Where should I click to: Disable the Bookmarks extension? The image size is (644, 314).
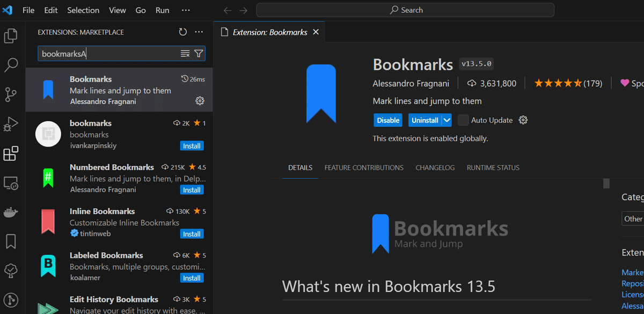(388, 120)
